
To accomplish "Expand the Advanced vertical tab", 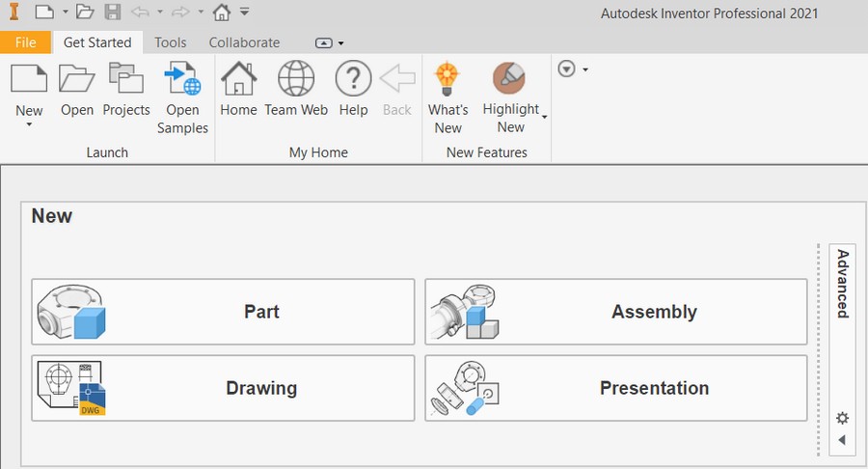I will pyautogui.click(x=843, y=284).
